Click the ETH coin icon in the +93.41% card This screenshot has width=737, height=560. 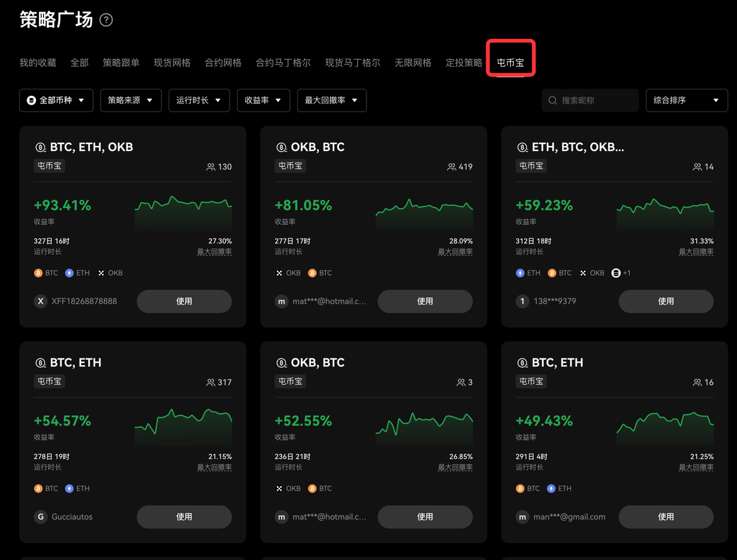click(x=69, y=273)
